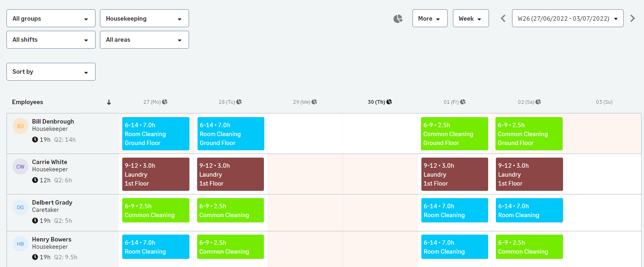
Task: Open the pie chart statistics icon beside More
Action: (398, 19)
